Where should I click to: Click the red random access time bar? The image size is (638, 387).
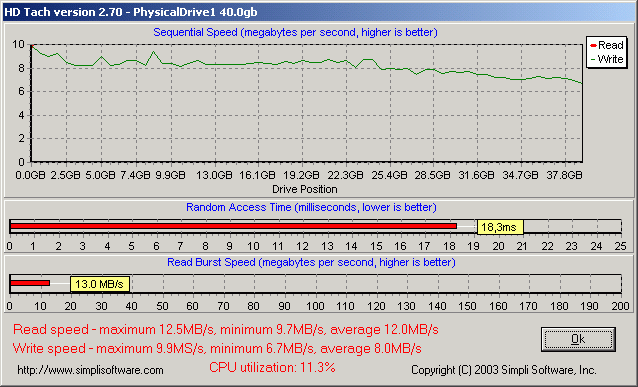pyautogui.click(x=233, y=226)
